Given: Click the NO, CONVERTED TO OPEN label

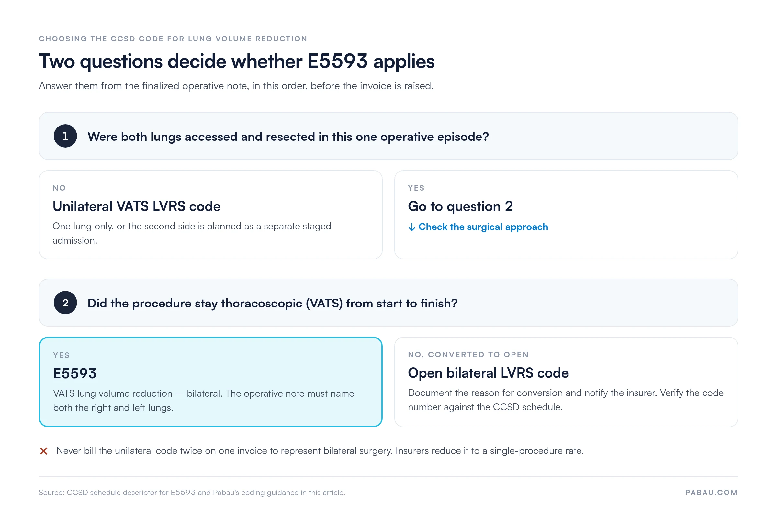Looking at the screenshot, I should coord(468,355).
